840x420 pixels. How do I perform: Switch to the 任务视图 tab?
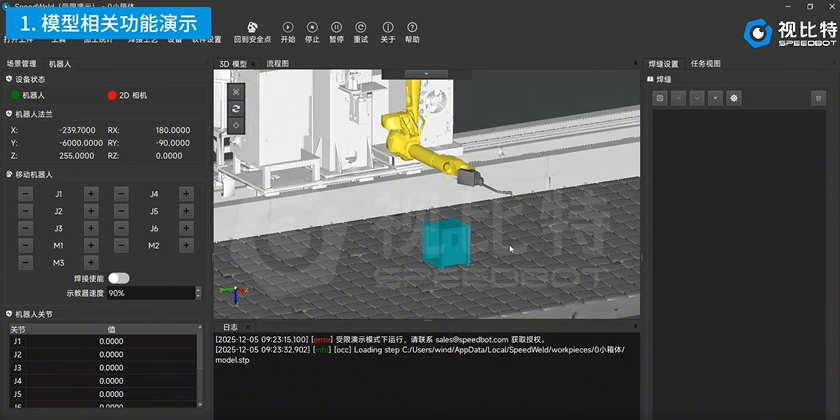point(706,64)
